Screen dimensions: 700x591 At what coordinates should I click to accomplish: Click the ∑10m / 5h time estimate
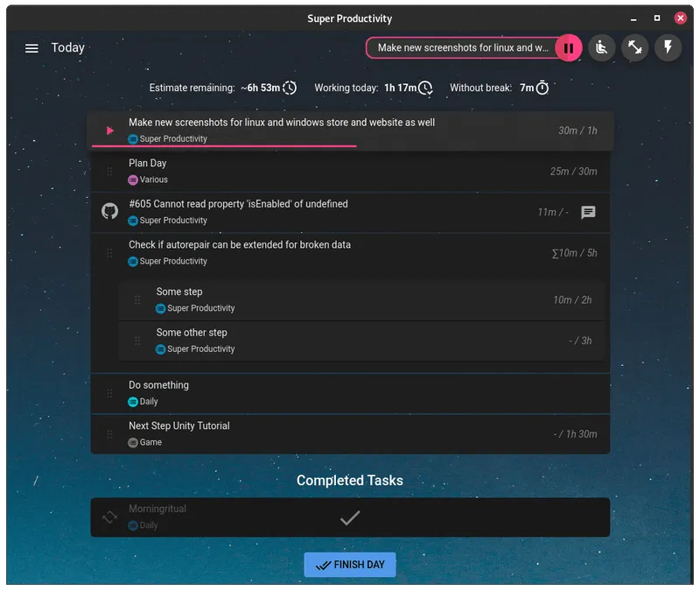click(x=575, y=253)
